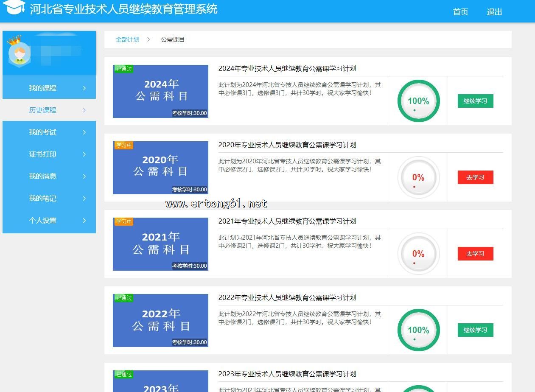
Task: Click the 已通过 badge on 2024 course
Action: [x=124, y=69]
